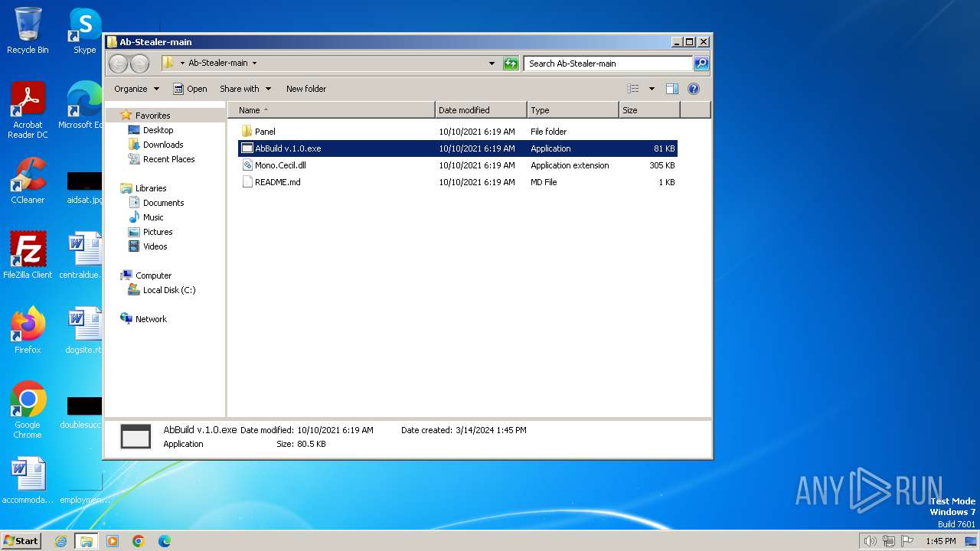Select Network in the navigation pane

tap(151, 319)
